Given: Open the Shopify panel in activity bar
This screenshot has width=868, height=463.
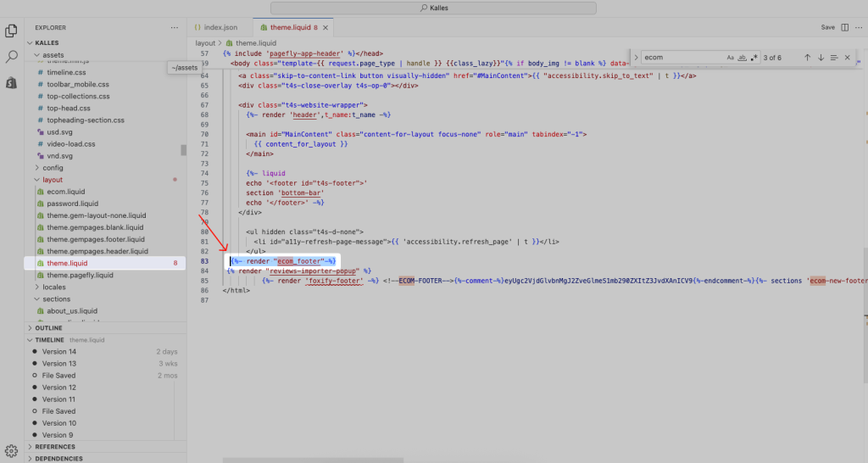Looking at the screenshot, I should pos(12,83).
